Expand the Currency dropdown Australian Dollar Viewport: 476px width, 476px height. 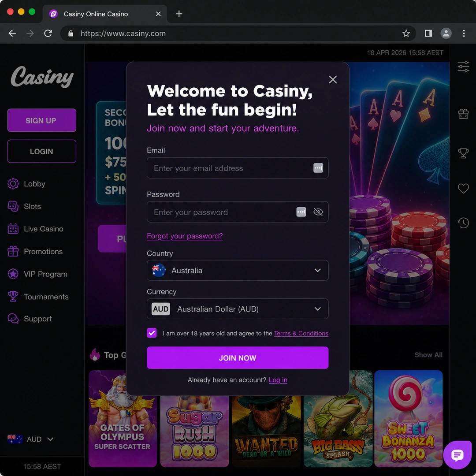(238, 309)
